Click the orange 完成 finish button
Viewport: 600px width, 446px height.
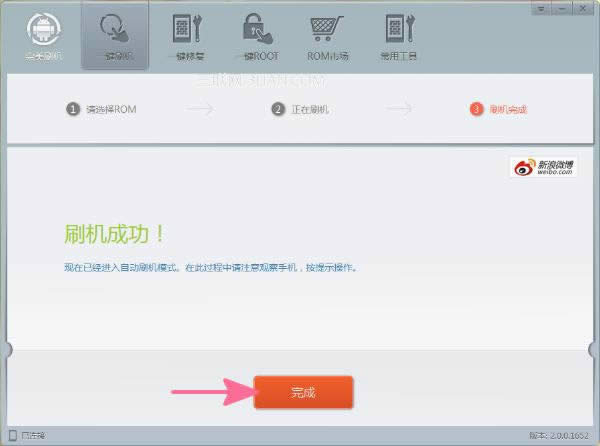tap(303, 393)
